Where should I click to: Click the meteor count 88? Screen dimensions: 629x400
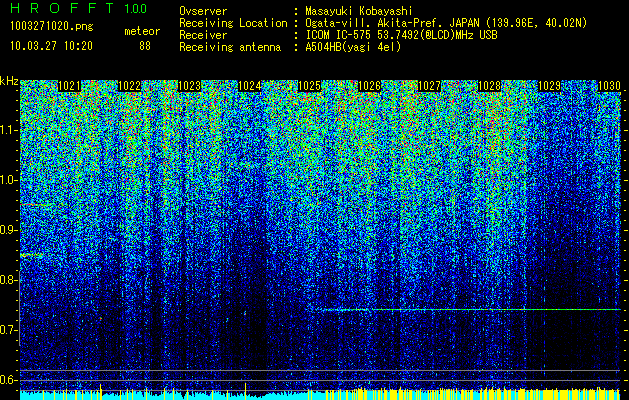145,46
